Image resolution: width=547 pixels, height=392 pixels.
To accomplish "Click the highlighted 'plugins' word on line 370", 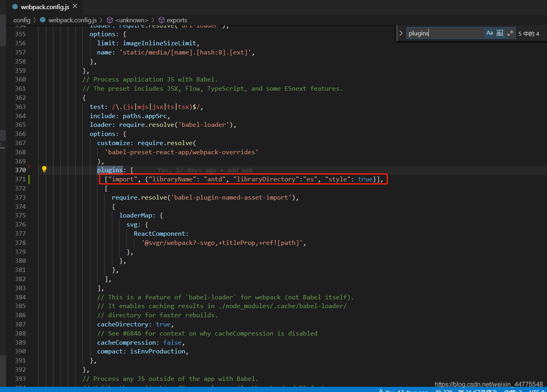I will click(x=110, y=170).
